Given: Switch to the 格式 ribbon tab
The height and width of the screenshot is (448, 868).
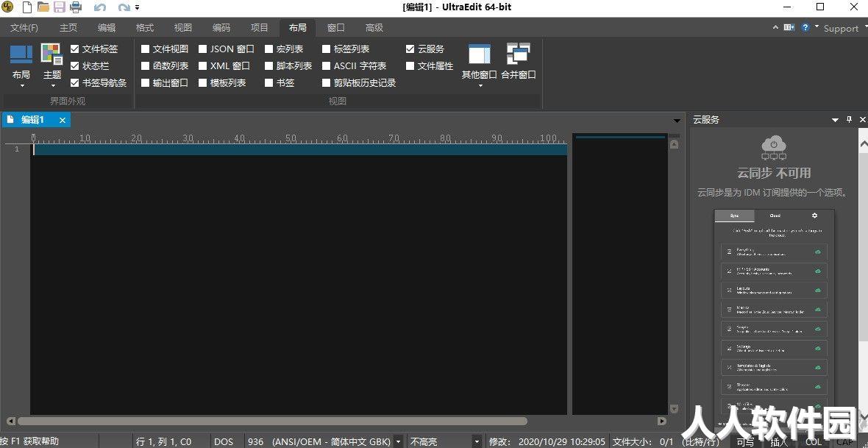Looking at the screenshot, I should [x=145, y=28].
